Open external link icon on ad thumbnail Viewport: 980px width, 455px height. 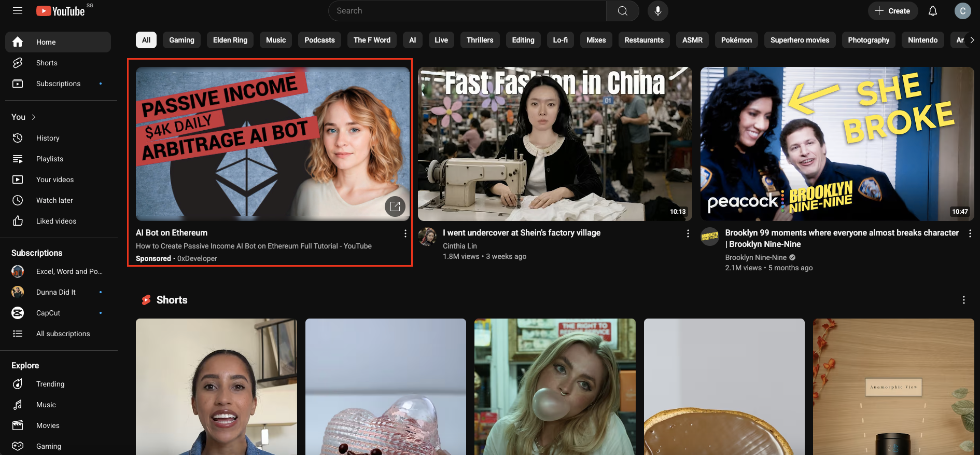point(395,206)
